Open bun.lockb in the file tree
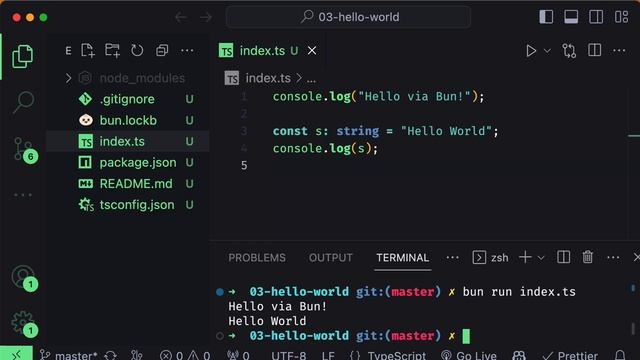The image size is (640, 360). pos(127,120)
